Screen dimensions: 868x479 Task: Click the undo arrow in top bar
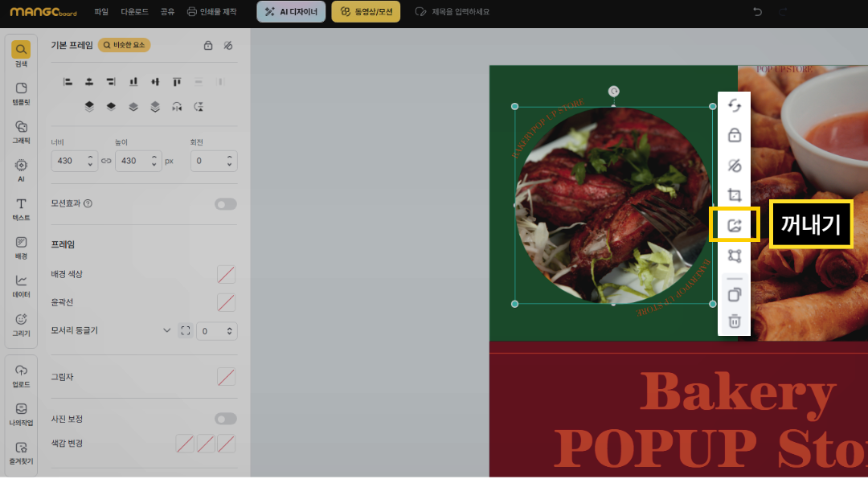[757, 12]
